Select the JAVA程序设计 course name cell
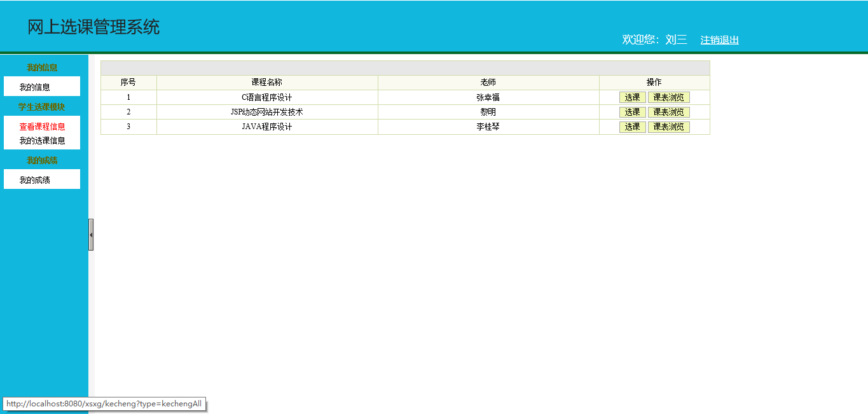868x414 pixels. pos(267,127)
